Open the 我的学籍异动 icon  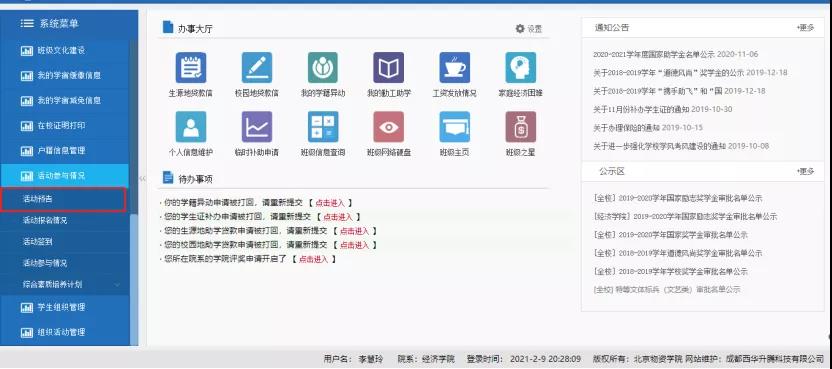[x=323, y=67]
